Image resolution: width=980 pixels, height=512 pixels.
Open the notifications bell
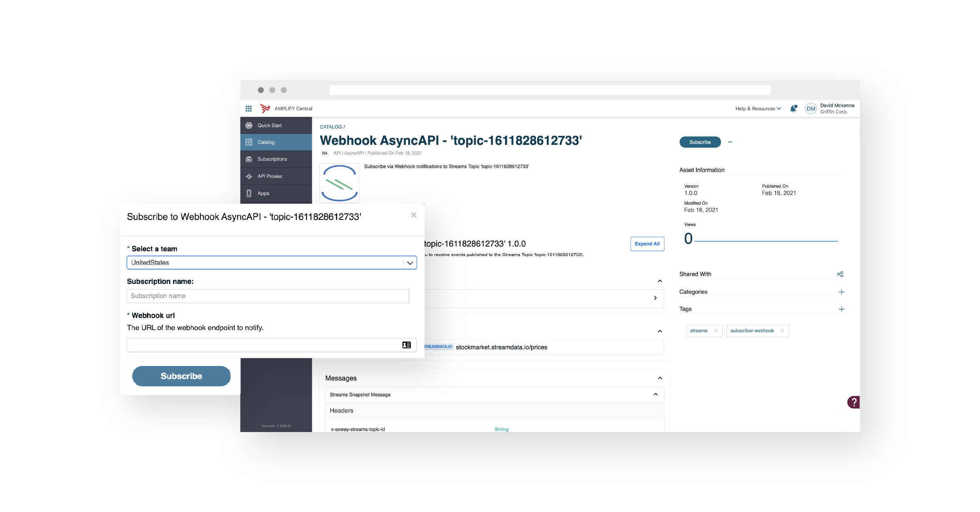pos(793,109)
